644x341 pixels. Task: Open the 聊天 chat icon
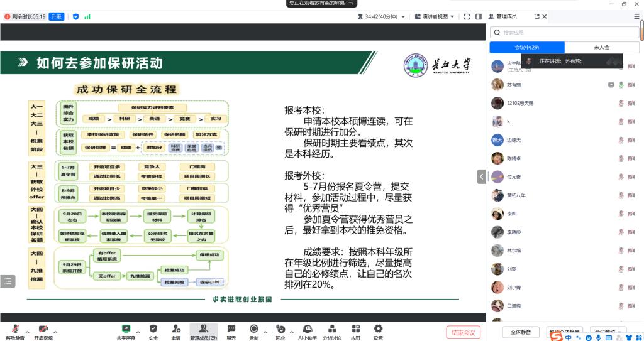click(231, 328)
